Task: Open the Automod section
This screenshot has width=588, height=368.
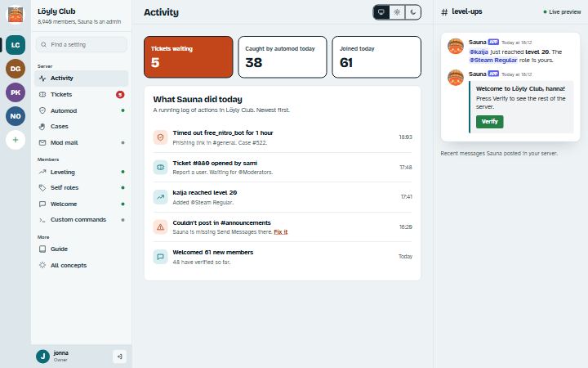Action: [82, 110]
